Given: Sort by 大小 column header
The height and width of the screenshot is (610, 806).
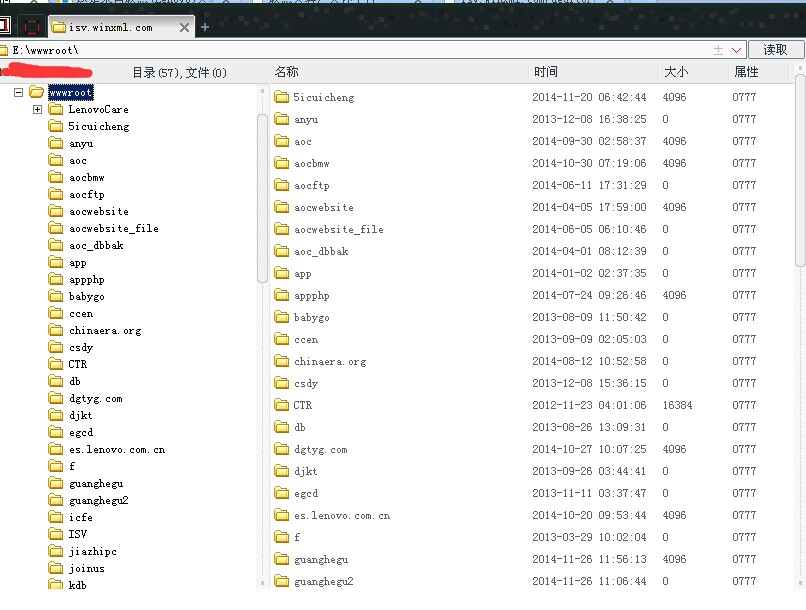Looking at the screenshot, I should [x=676, y=72].
